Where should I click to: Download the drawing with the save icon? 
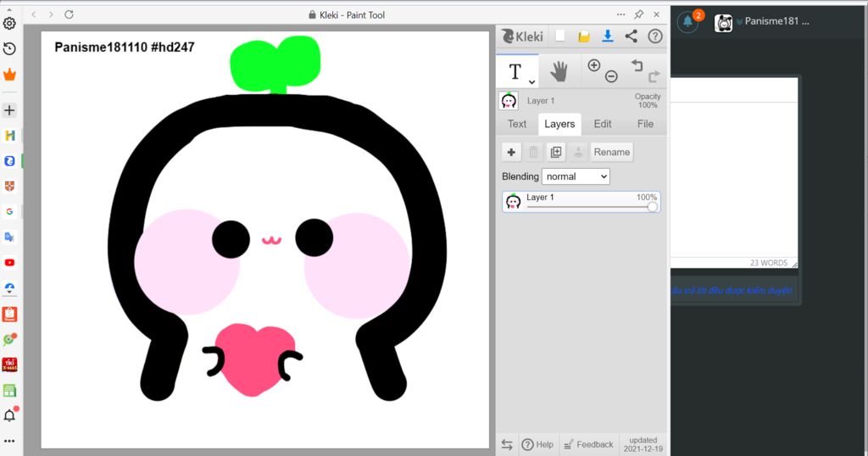[607, 36]
